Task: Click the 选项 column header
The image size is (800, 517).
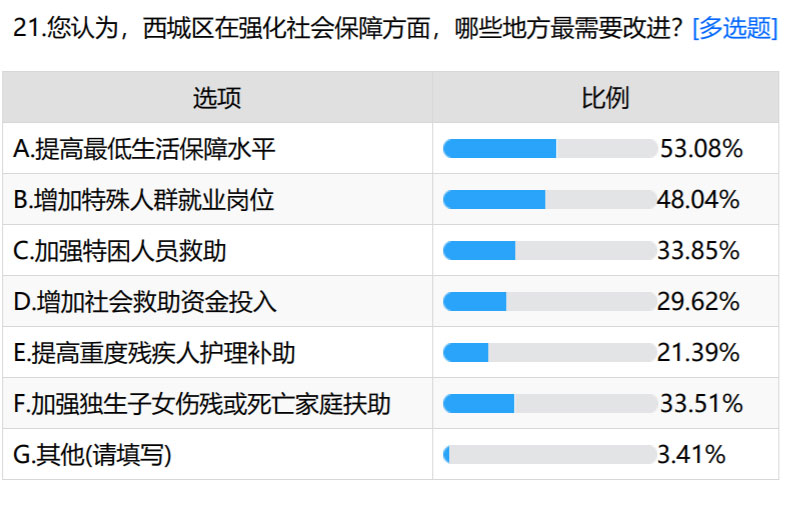Action: pyautogui.click(x=217, y=97)
